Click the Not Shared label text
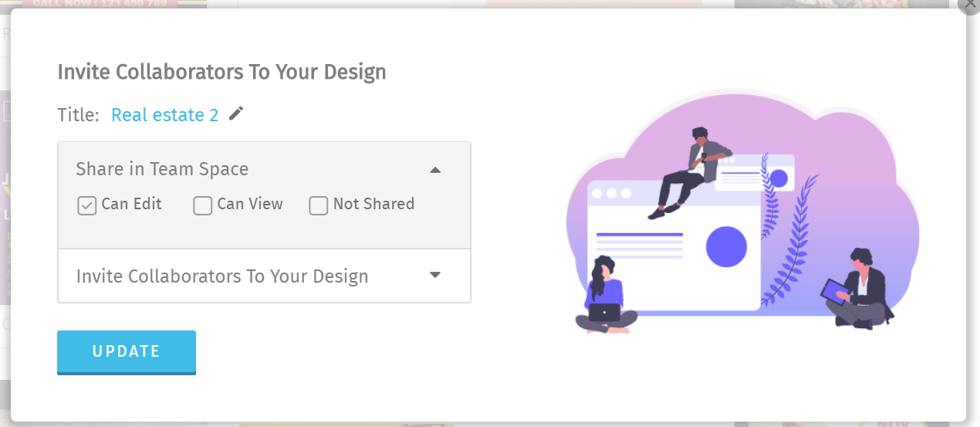 pyautogui.click(x=373, y=204)
